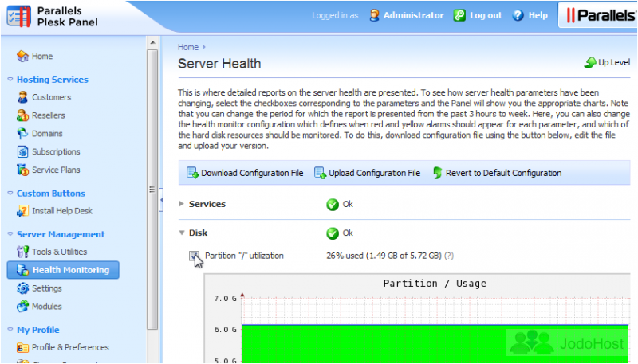Open Tools & Utilities menu item

59,252
